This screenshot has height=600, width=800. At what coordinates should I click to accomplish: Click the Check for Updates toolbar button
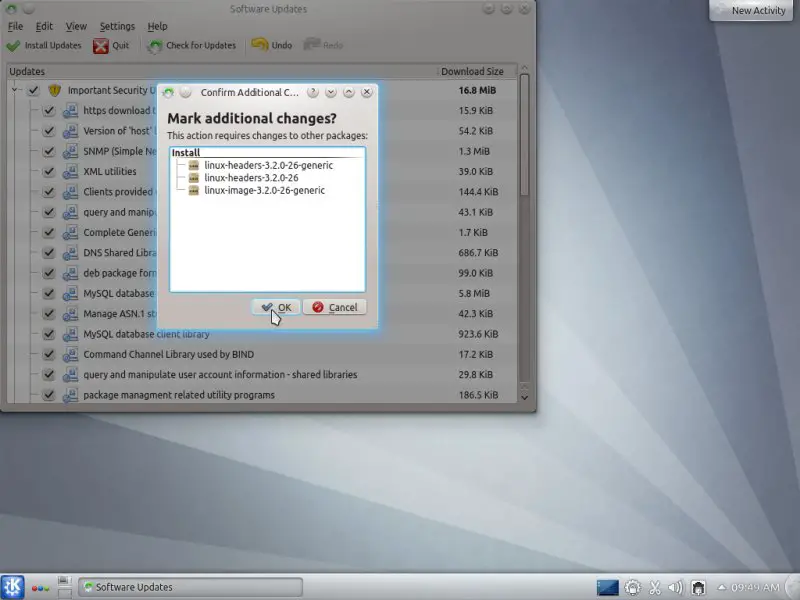[x=191, y=45]
